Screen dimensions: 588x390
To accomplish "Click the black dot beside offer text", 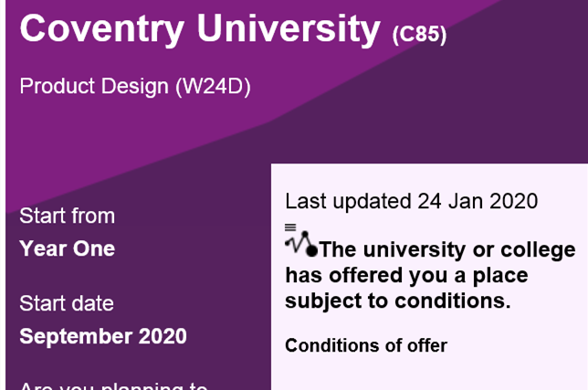I will pos(312,250).
